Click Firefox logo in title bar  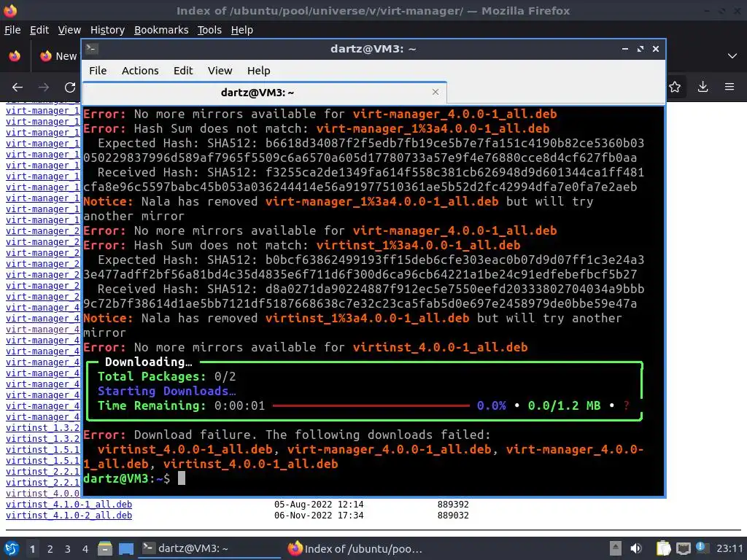click(10, 10)
